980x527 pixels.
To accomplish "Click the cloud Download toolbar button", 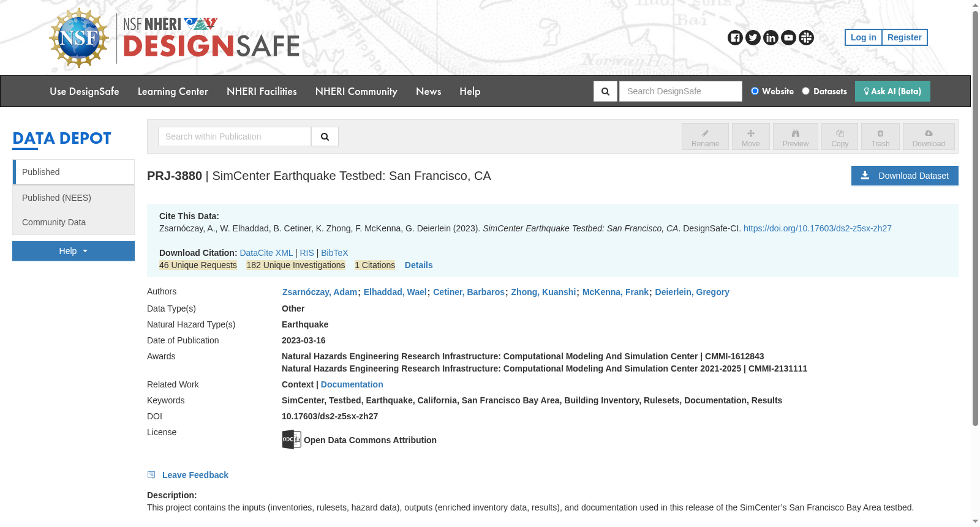I will [929, 136].
